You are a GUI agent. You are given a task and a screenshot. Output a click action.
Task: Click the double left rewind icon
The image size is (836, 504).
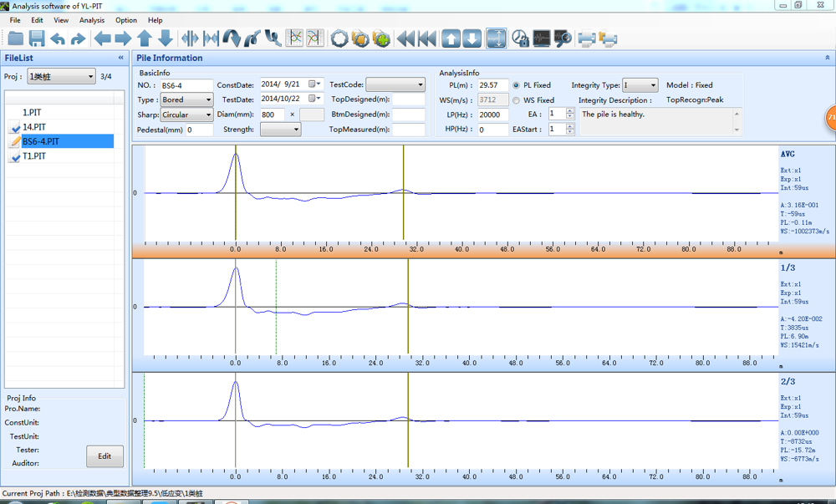click(x=405, y=38)
